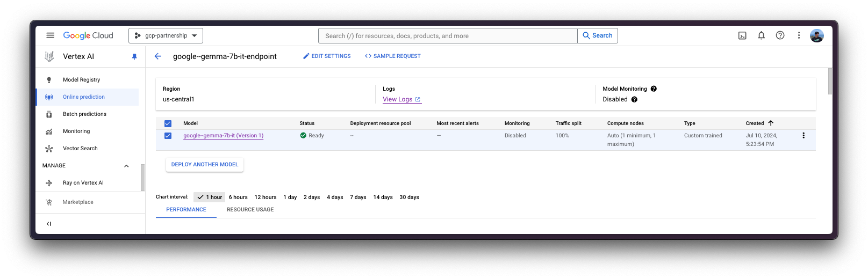
Task: Click the Batch predictions icon
Action: click(49, 114)
